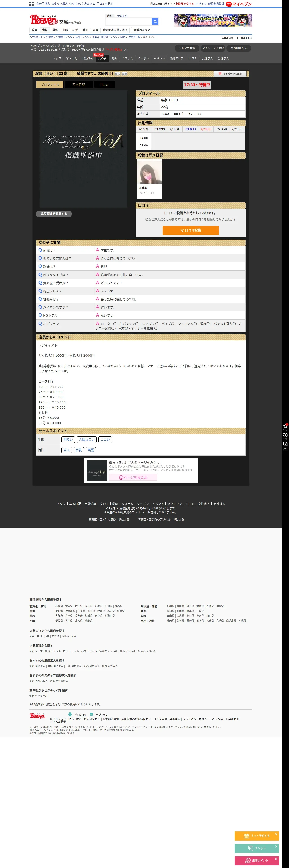Open the ログイン link in top bar

coord(201,4)
